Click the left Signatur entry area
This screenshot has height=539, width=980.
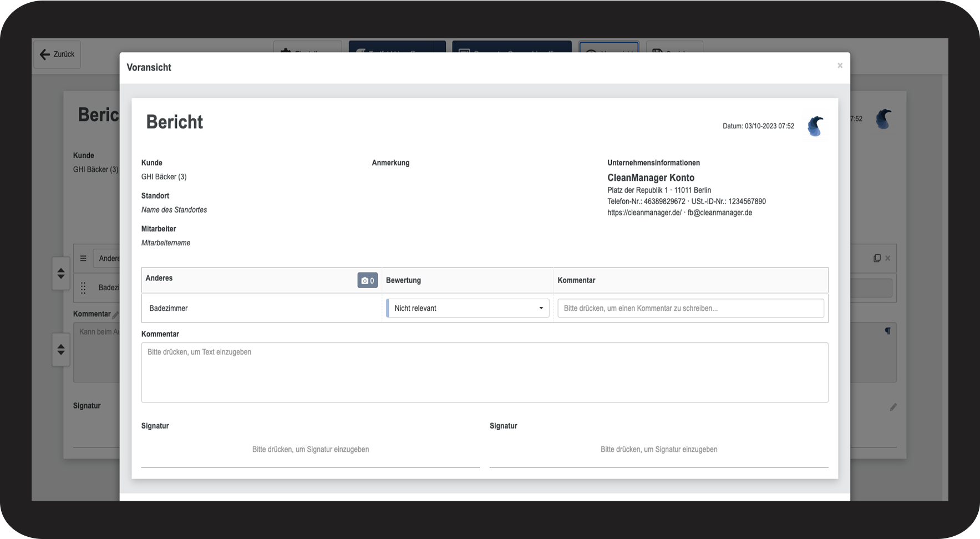tap(310, 449)
